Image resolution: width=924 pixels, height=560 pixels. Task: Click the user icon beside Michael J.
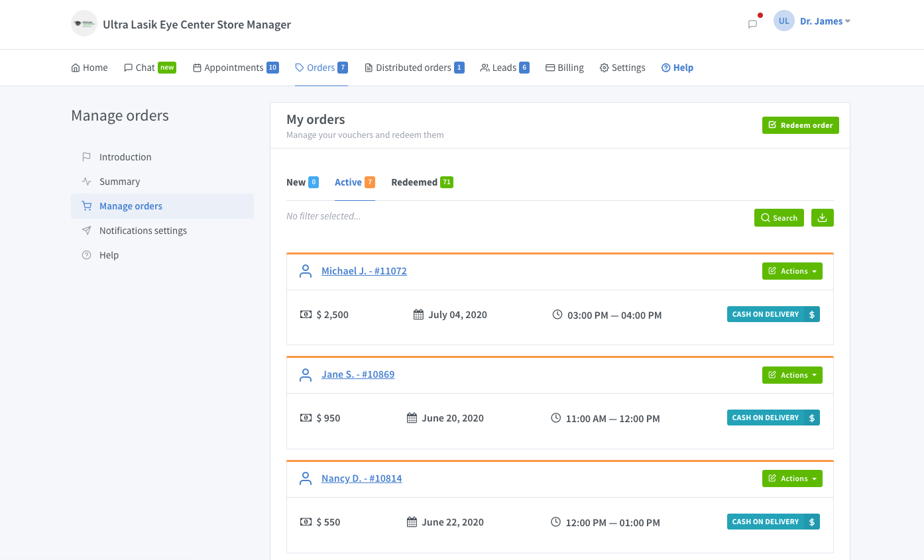[x=306, y=271]
